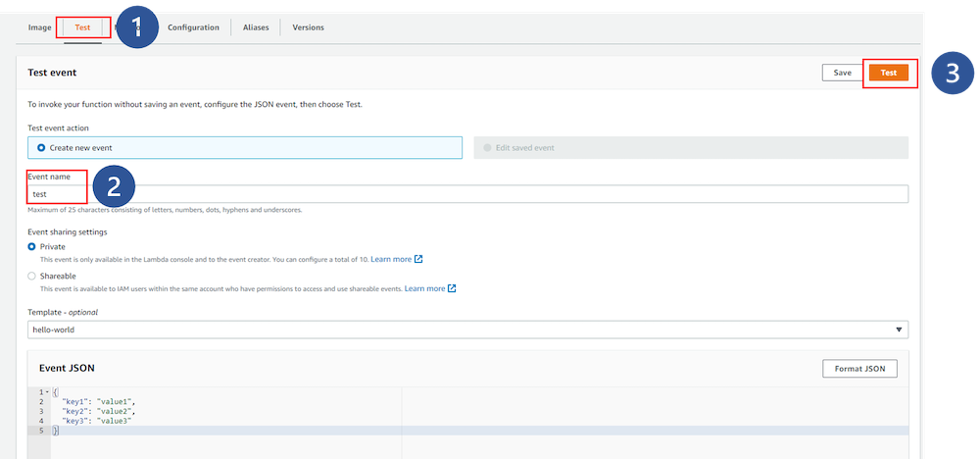Click the key2 line in Event JSON
980x459 pixels.
[x=98, y=411]
